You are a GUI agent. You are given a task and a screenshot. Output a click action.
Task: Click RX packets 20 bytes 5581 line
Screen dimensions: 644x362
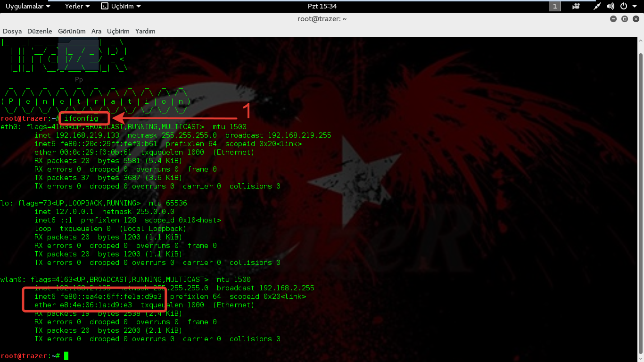[x=108, y=161]
